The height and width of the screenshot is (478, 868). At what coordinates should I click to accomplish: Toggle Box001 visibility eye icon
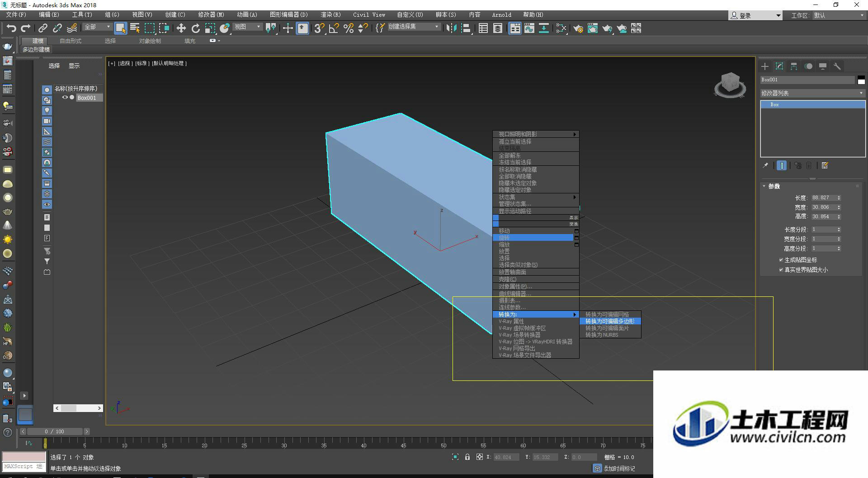65,98
